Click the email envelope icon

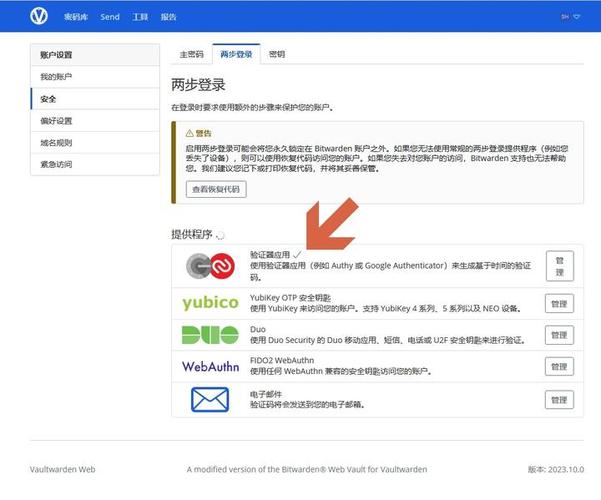(210, 399)
